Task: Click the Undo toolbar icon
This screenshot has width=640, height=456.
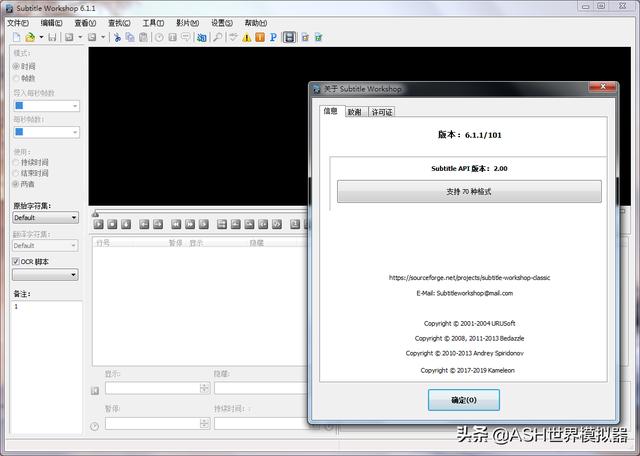Action: [69, 38]
